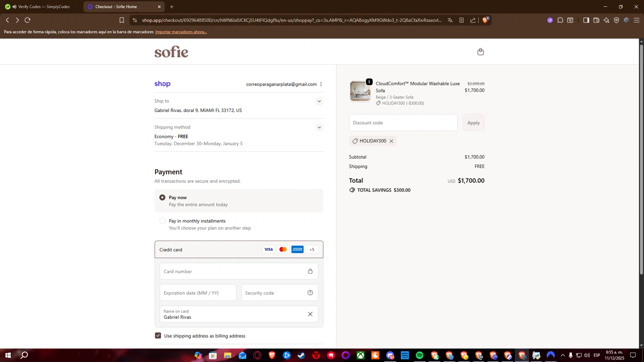
Task: Show hidden system tray icons arrow
Action: tap(562, 355)
